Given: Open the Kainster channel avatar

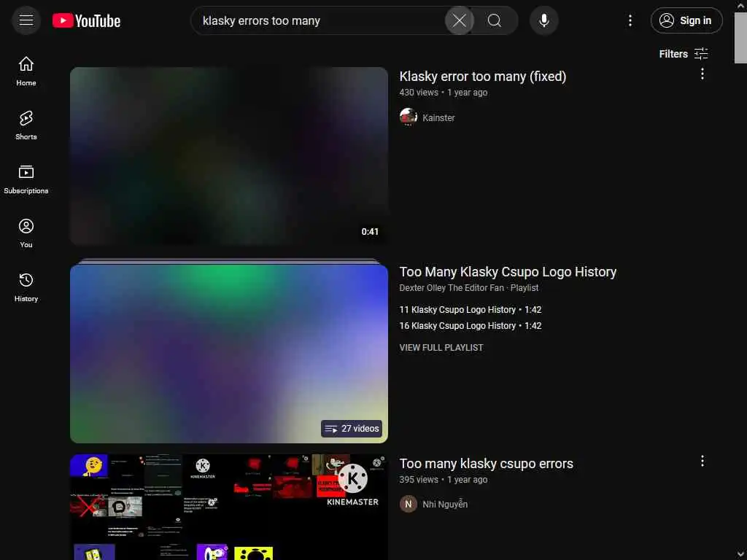Looking at the screenshot, I should pos(409,117).
